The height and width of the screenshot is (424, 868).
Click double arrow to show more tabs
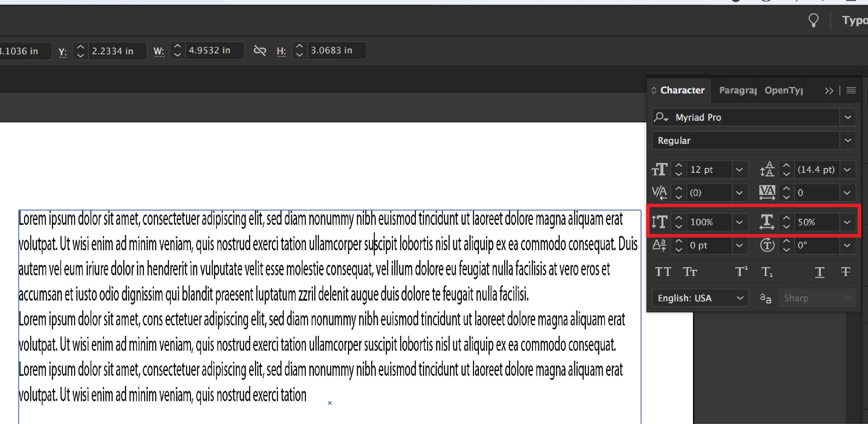[x=829, y=91]
